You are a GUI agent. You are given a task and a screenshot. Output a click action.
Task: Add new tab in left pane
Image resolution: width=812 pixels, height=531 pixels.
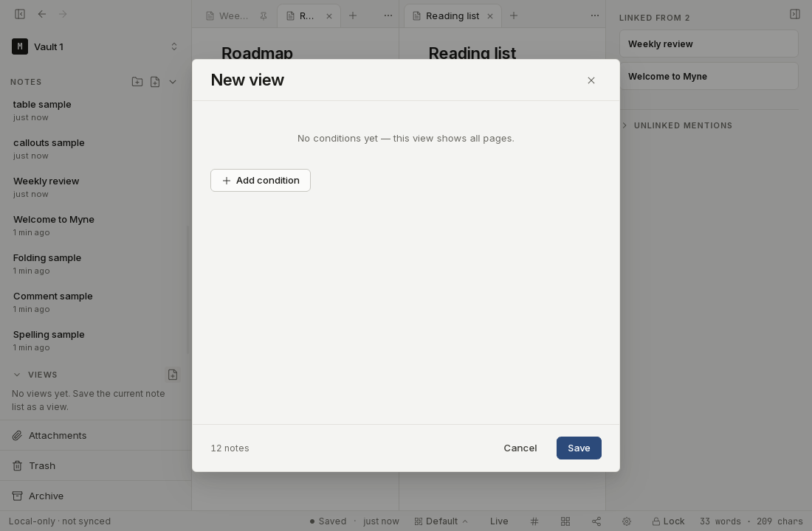pyautogui.click(x=353, y=15)
